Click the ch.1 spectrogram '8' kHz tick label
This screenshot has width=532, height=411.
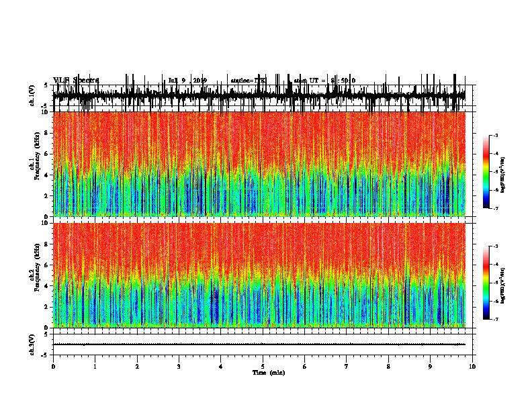point(47,133)
